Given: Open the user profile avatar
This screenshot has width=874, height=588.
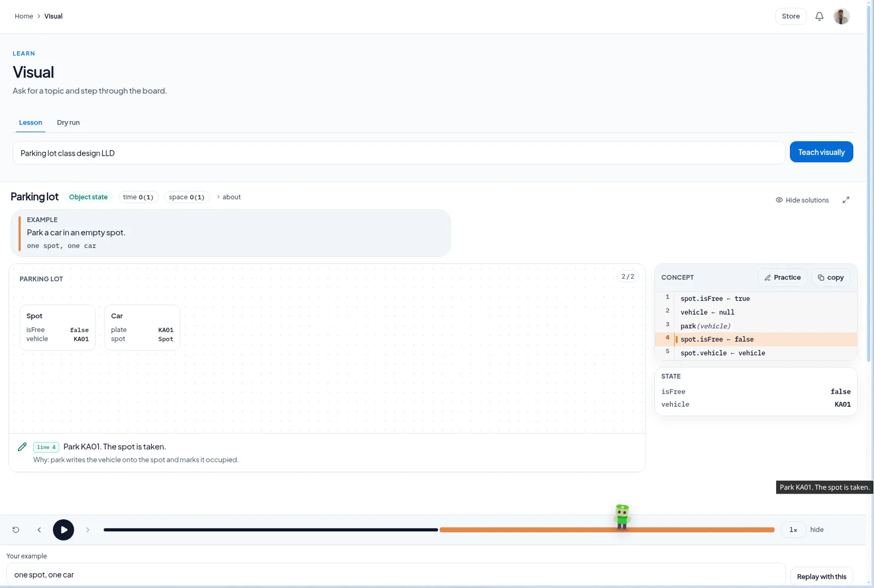Looking at the screenshot, I should coord(841,16).
